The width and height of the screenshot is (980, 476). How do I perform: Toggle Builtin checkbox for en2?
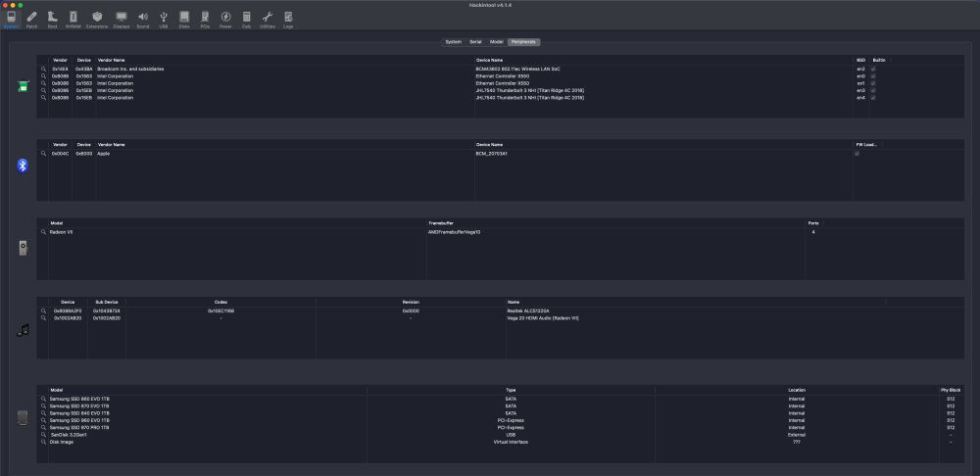pos(873,69)
